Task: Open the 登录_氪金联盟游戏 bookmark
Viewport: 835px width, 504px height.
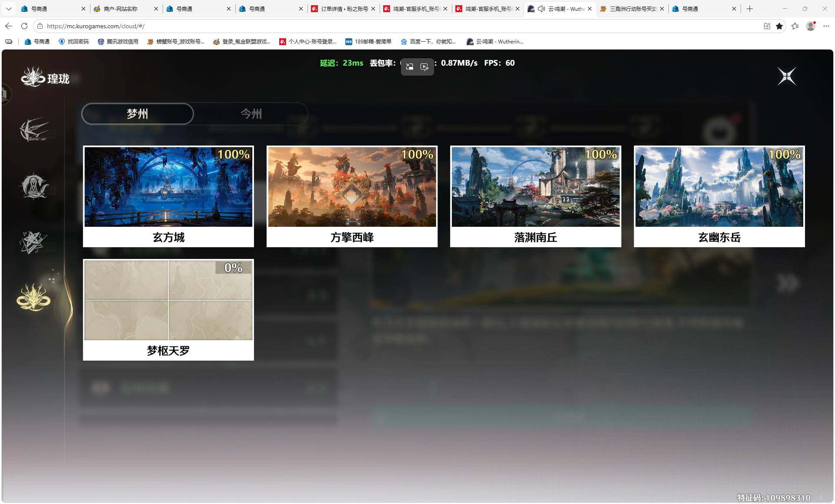Action: [242, 42]
